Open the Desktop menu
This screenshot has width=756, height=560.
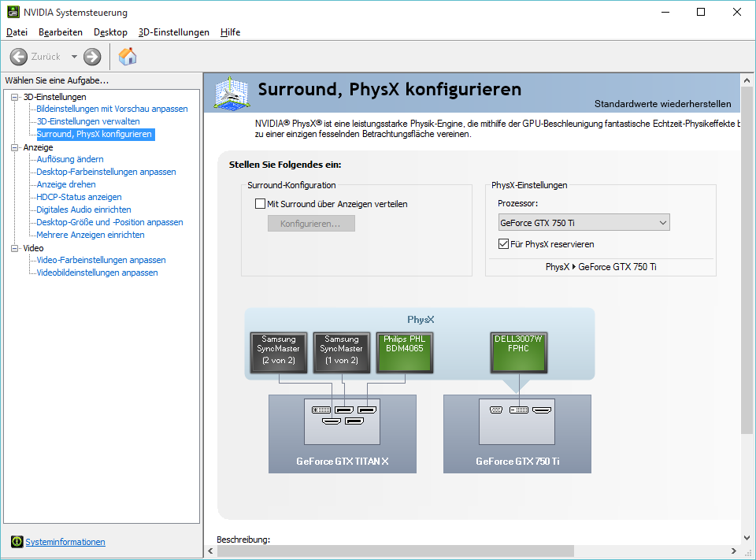(110, 32)
